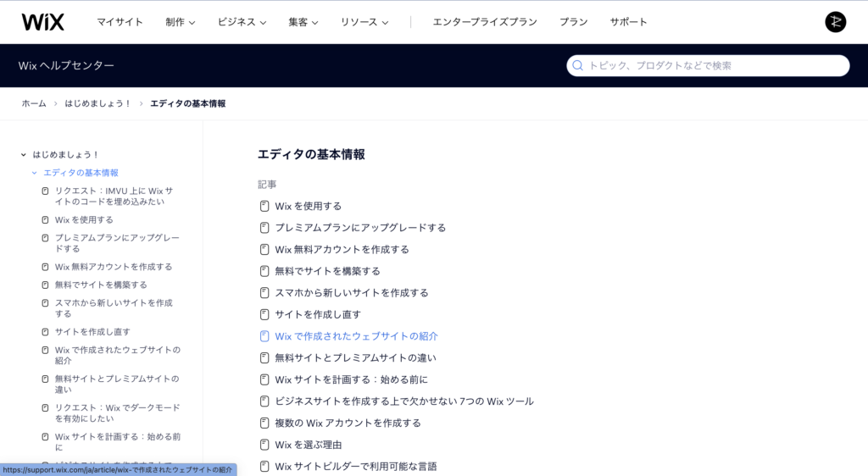Image resolution: width=868 pixels, height=476 pixels.
Task: Open the 集客 dropdown menu
Action: (303, 22)
